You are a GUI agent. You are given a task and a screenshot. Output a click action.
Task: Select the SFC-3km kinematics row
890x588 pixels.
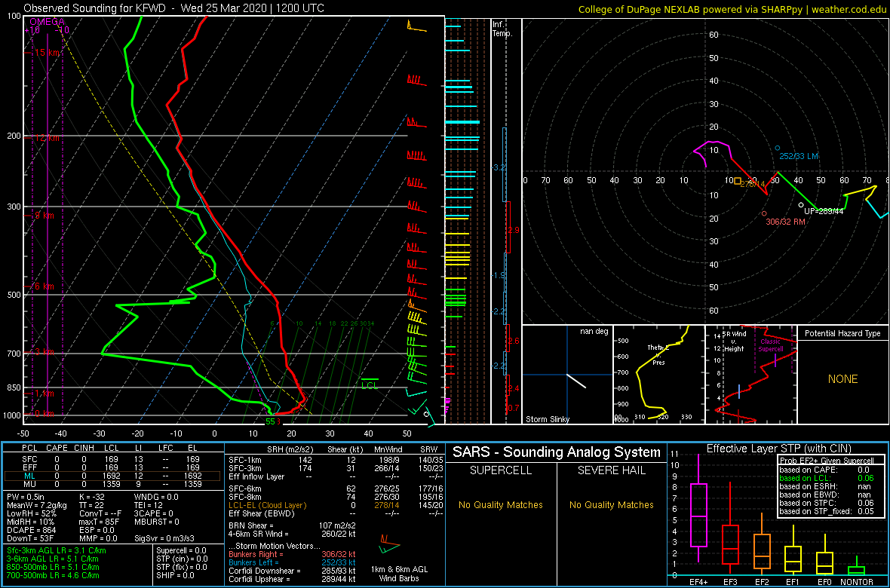pyautogui.click(x=334, y=467)
